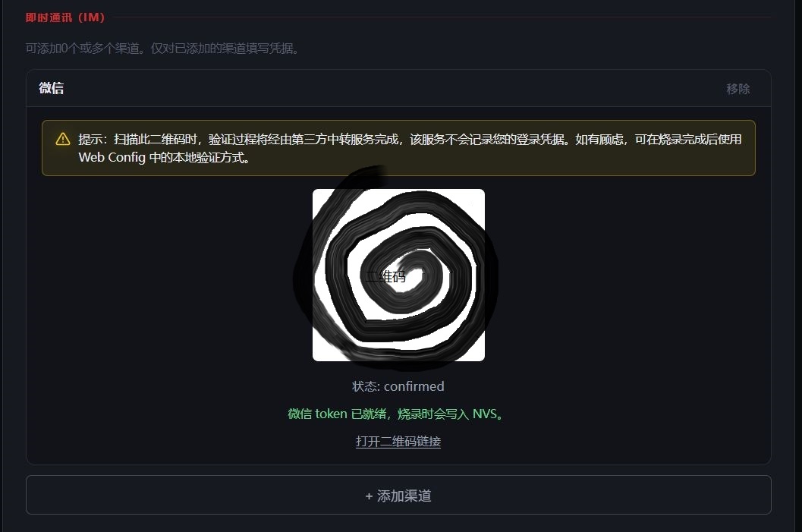Click the green 微信 token 已就绪 message
Image resolution: width=802 pixels, height=532 pixels.
396,414
